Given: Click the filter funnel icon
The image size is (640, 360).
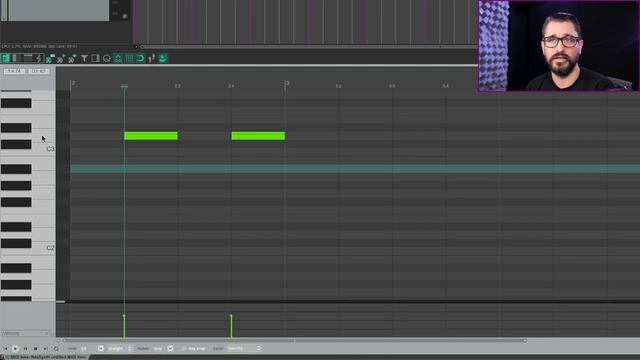Looking at the screenshot, I should point(84,58).
